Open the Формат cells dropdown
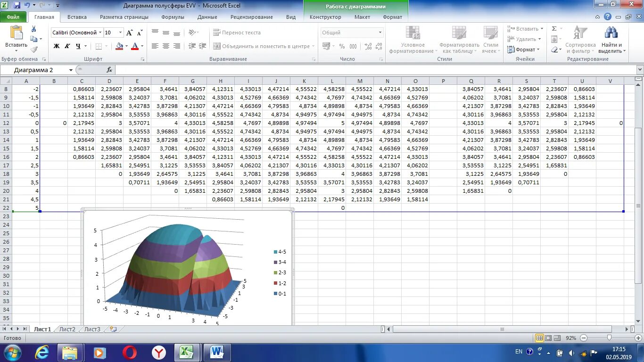The height and width of the screenshot is (362, 644). (524, 49)
